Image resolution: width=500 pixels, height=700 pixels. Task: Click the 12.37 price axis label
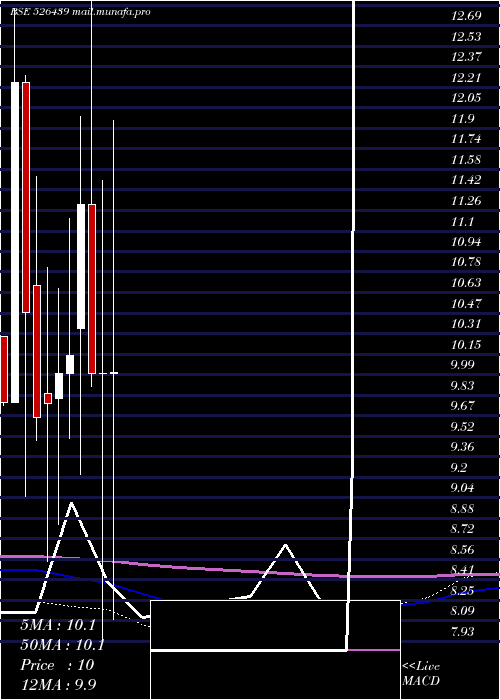466,58
